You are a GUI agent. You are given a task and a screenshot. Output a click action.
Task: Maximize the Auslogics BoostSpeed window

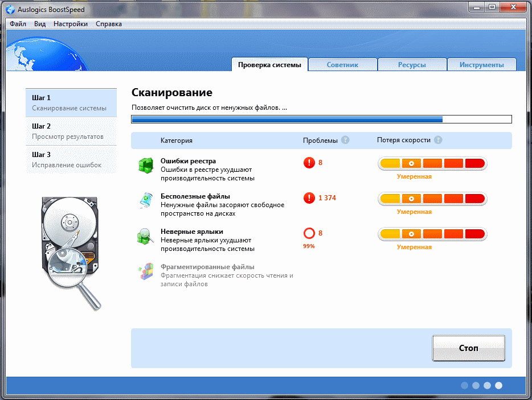click(492, 7)
